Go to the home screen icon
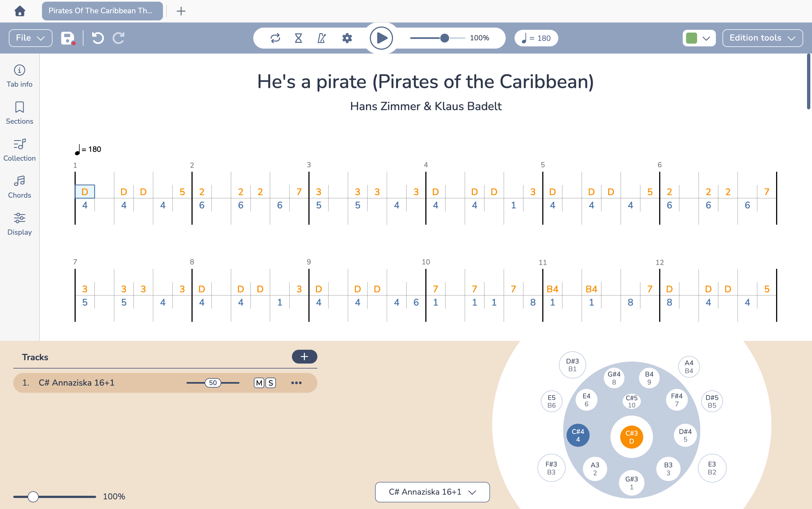The width and height of the screenshot is (812, 509). pos(20,11)
